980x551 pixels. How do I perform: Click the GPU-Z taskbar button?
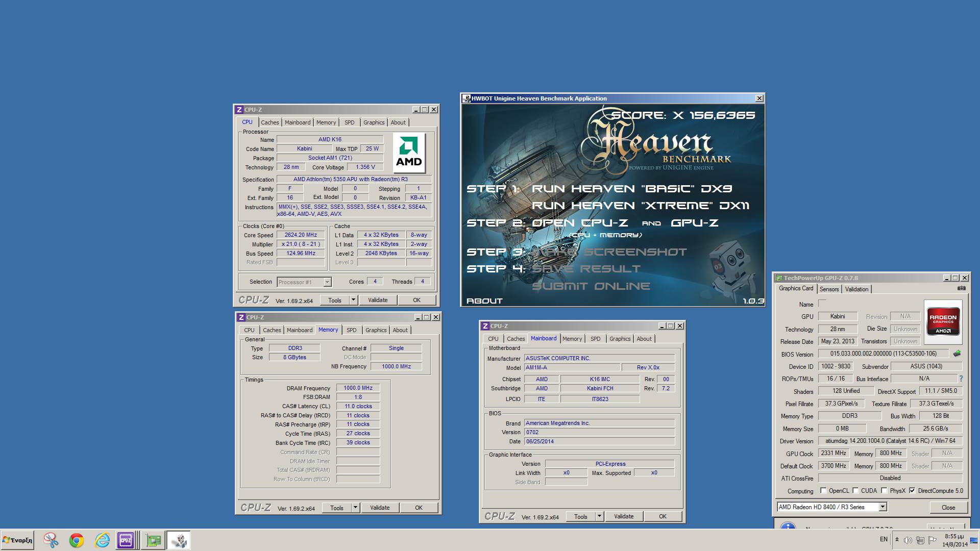pos(153,540)
